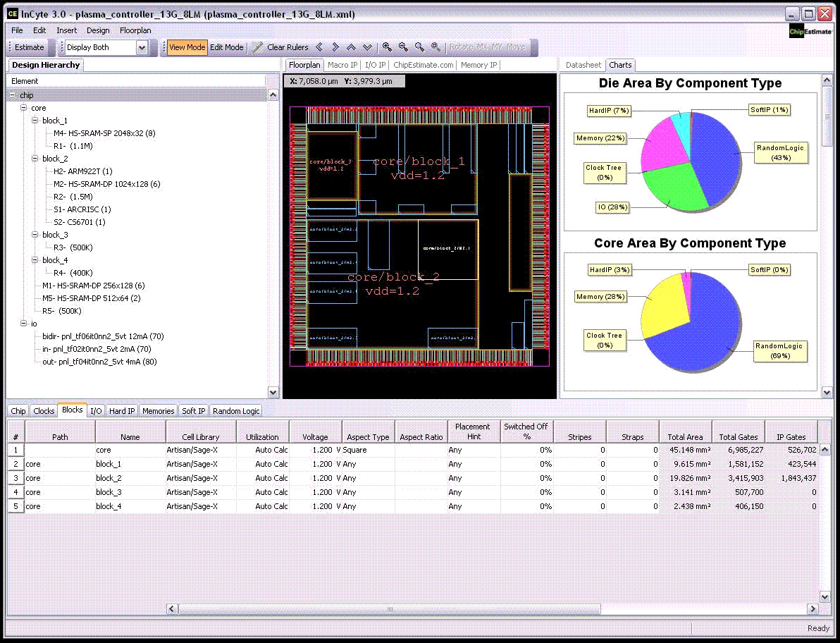Pan floorplan up with the up arrow
Screen dimensions: 840x643
click(x=351, y=47)
